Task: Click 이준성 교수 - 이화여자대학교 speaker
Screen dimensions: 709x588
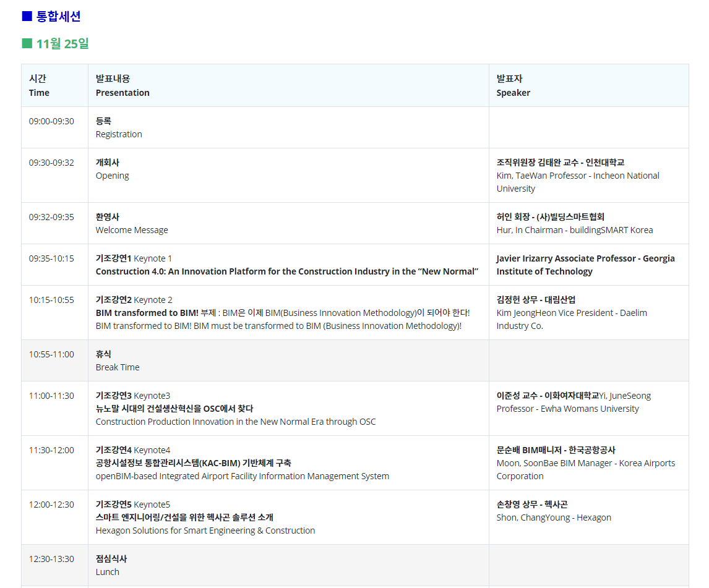Action: click(548, 396)
